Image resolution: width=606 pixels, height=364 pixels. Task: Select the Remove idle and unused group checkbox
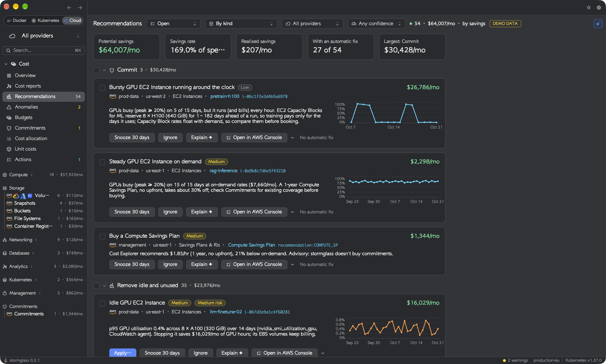click(x=96, y=286)
